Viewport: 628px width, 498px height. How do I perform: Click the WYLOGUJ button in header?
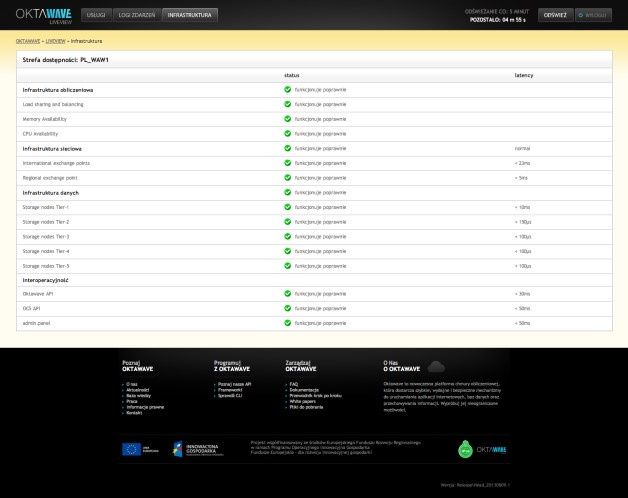pos(593,15)
